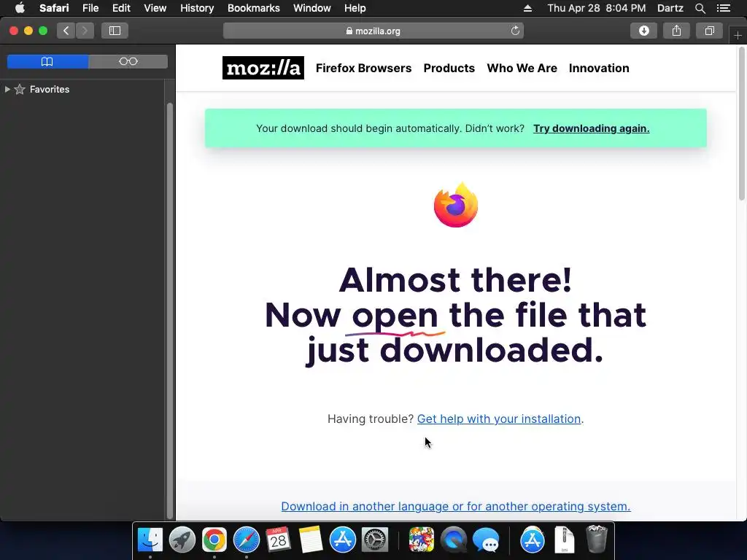Add a new tab with plus button

point(738,36)
